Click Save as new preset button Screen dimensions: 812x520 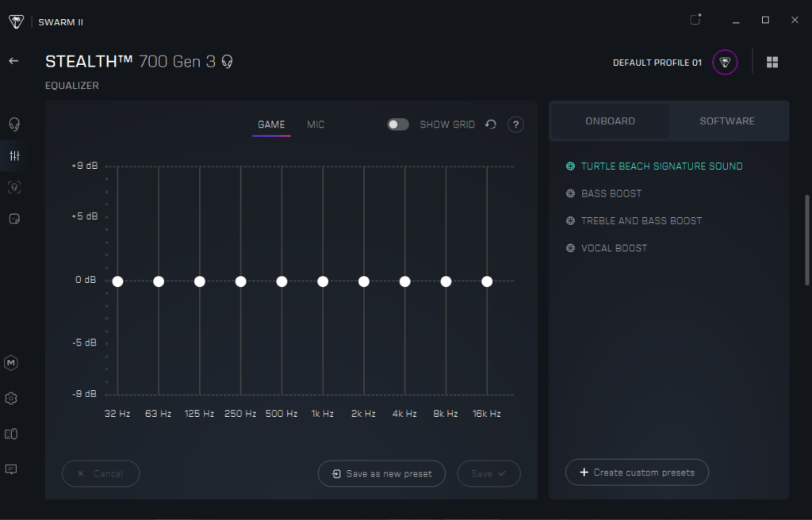[x=381, y=474]
